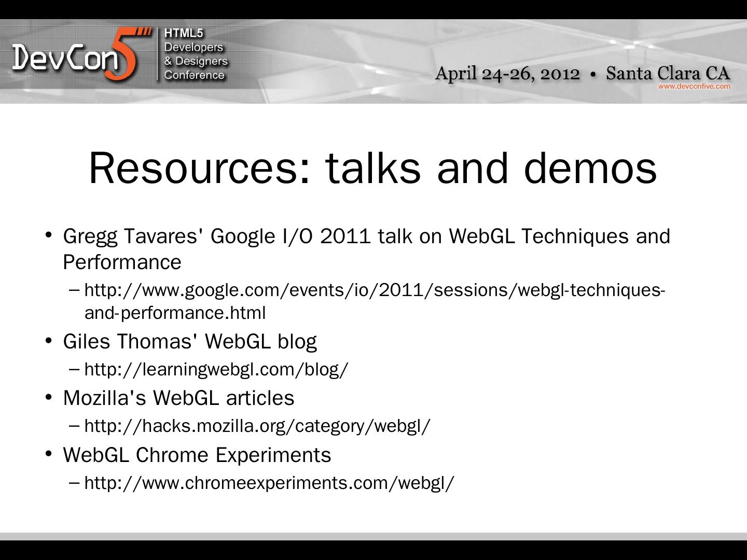Select the Gregg Tavares' Google I/O 2011 bullet
The height and width of the screenshot is (560, 747).
(x=366, y=249)
